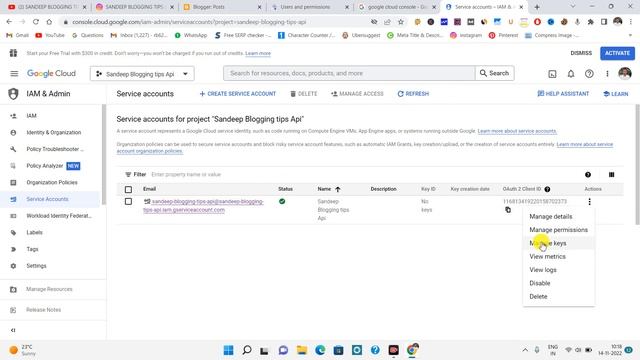Select all service accounts header checkbox
640x360 pixels.
128,189
